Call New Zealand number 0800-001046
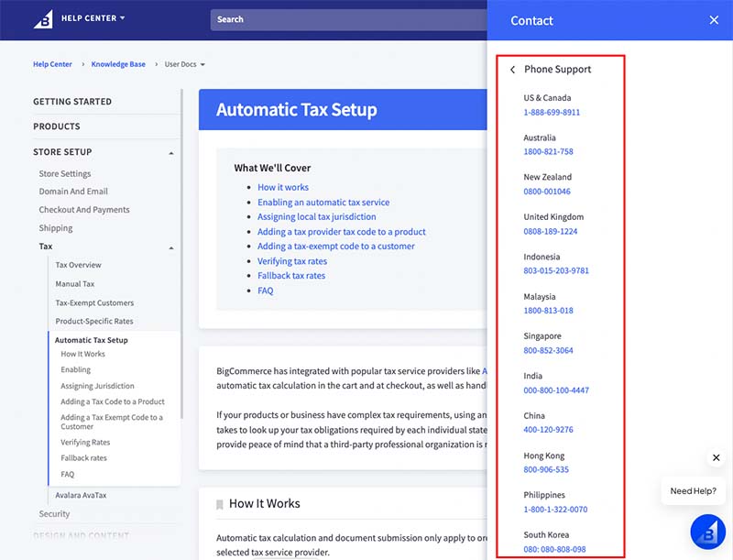733x560 pixels. tap(547, 192)
